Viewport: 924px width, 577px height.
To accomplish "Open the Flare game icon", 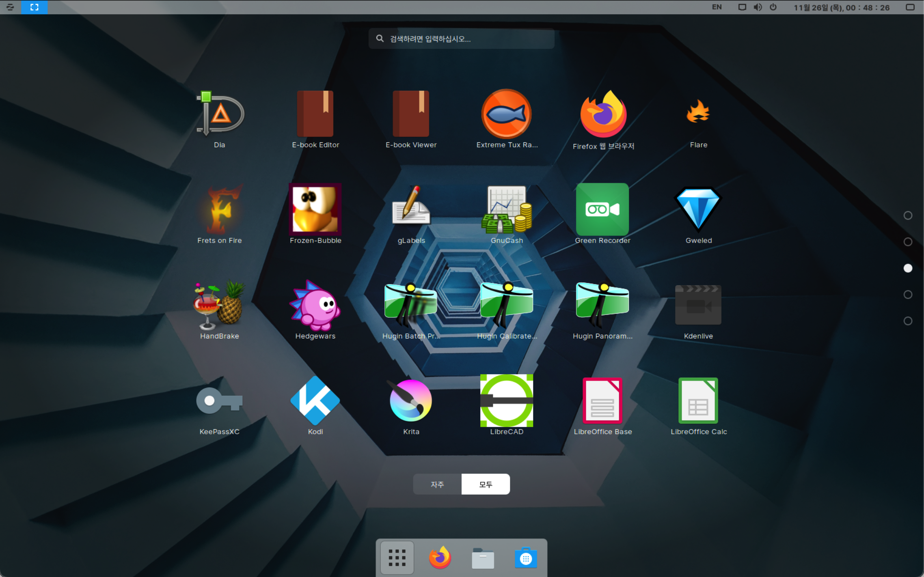I will (x=698, y=119).
